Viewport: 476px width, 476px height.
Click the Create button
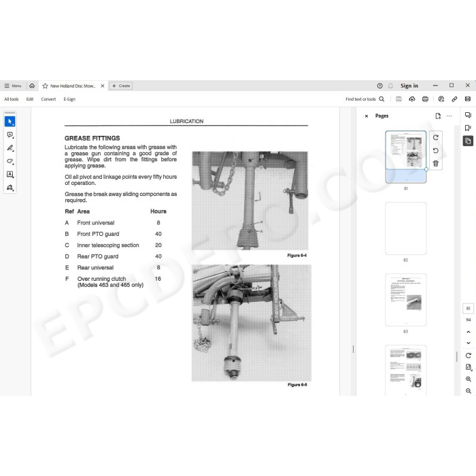pos(121,86)
